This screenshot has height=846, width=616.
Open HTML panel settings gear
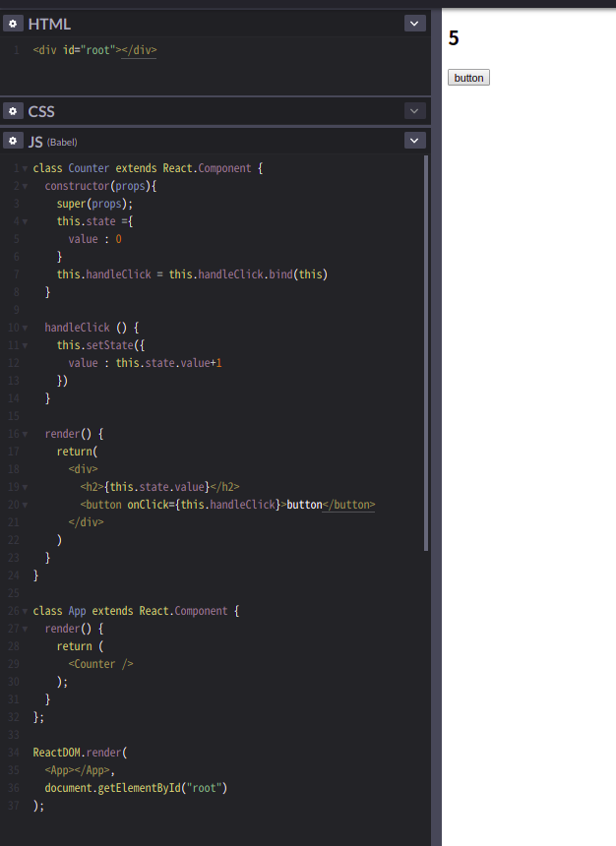13,24
